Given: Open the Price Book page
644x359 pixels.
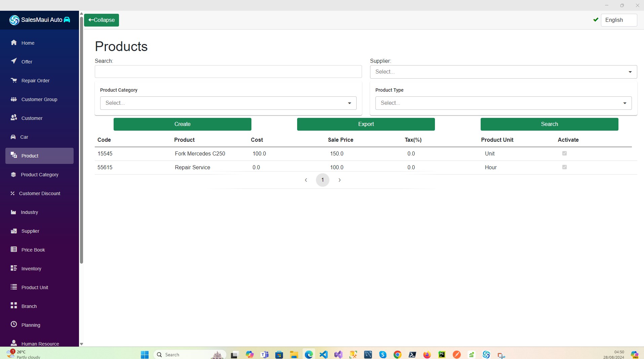Looking at the screenshot, I should point(39,250).
